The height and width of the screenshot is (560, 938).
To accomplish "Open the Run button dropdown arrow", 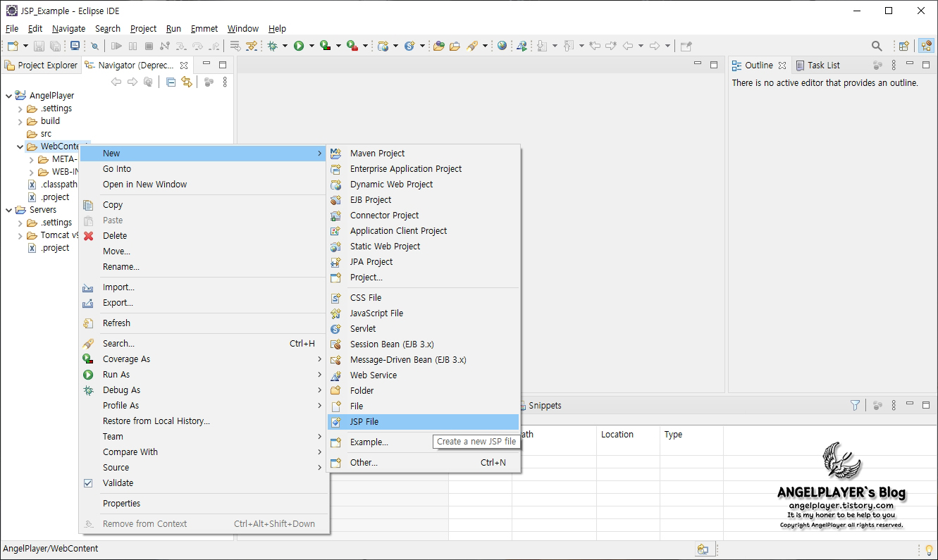I will click(311, 46).
